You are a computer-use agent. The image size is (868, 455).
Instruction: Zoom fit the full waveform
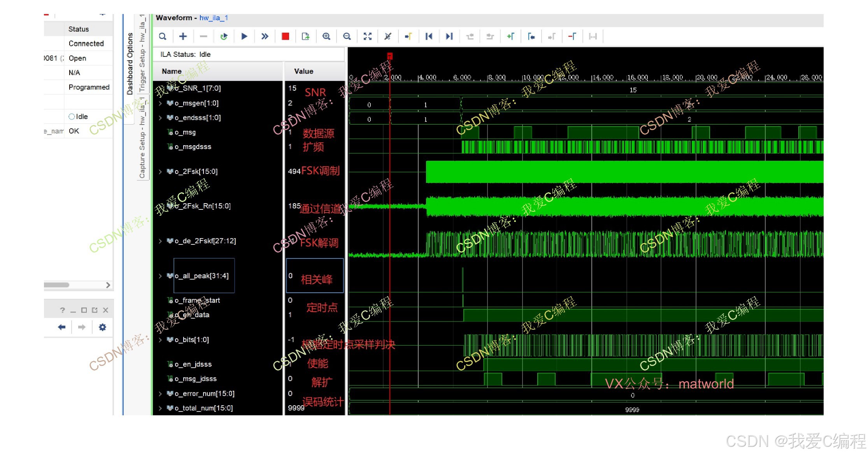368,36
